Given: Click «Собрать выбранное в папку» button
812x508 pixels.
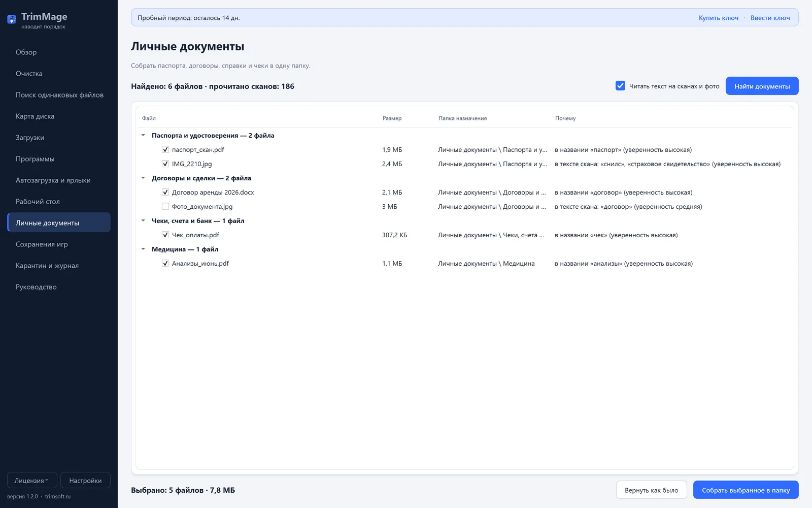Looking at the screenshot, I should tap(746, 490).
